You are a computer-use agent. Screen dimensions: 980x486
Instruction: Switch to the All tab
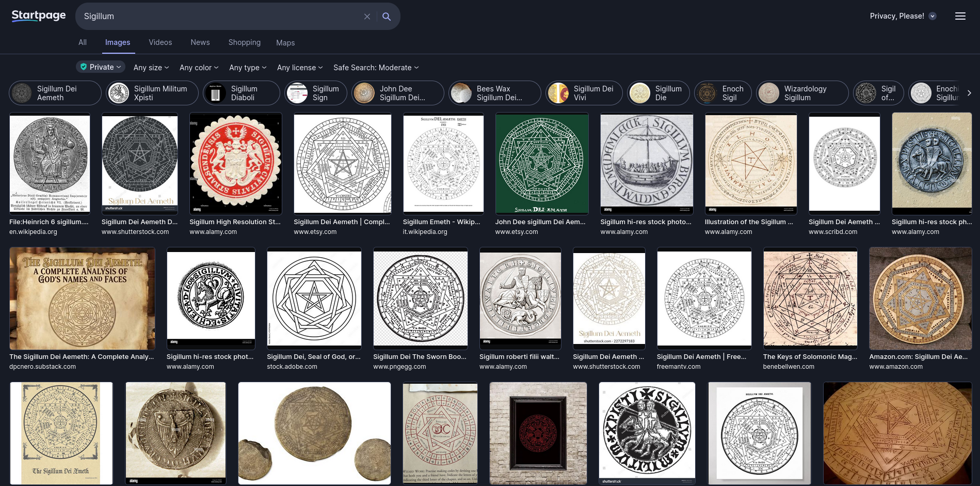[x=83, y=42]
